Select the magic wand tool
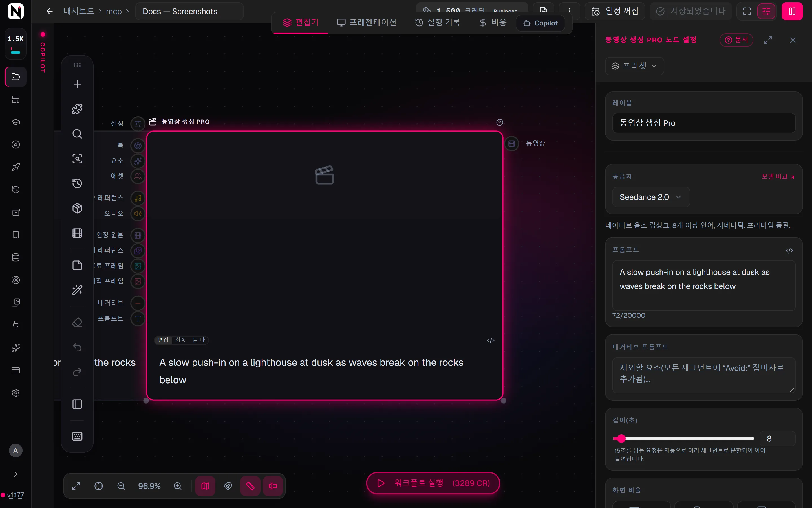 pyautogui.click(x=77, y=290)
